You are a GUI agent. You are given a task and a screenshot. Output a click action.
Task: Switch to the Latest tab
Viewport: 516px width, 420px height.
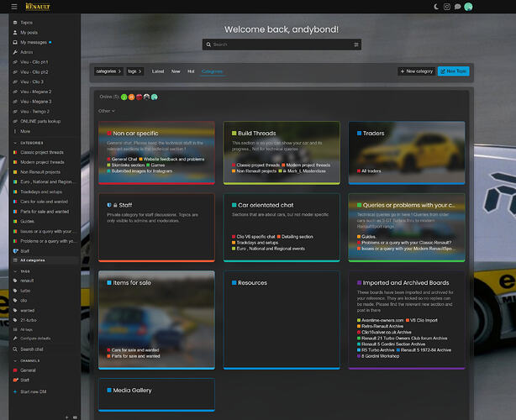click(158, 71)
